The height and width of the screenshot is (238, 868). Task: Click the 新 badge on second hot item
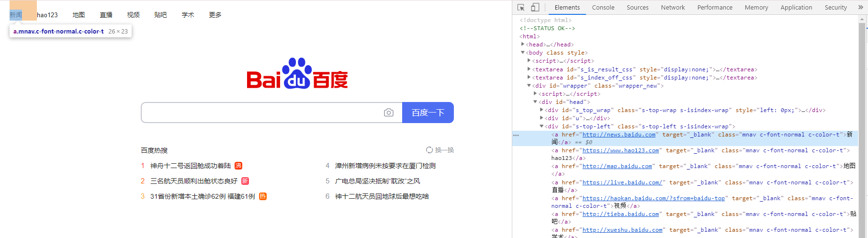click(x=245, y=181)
